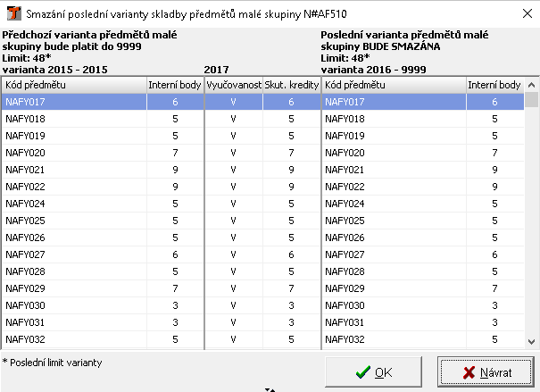Select row NAFY029 in the left table
The height and width of the screenshot is (392, 540).
click(x=73, y=288)
